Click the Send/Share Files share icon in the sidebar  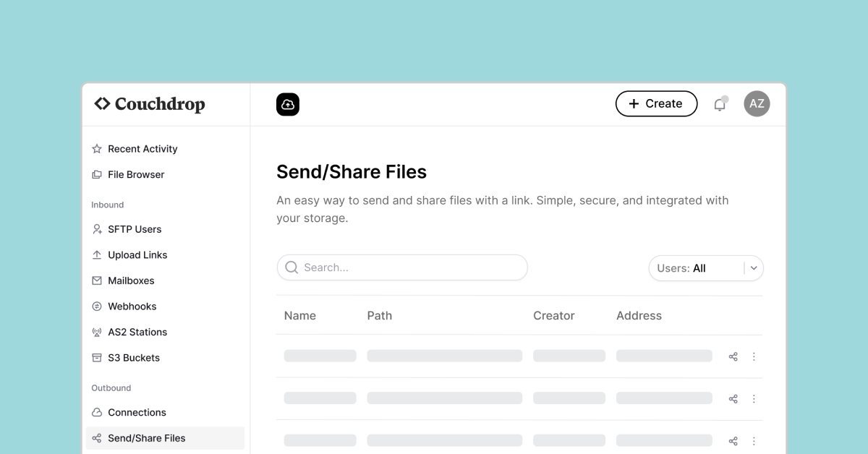97,438
